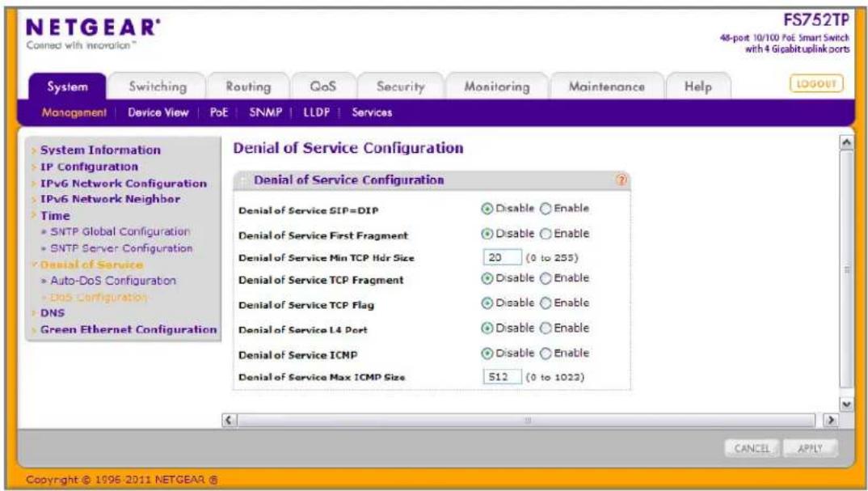Select Disable for Denial of Service ICMP
868x491 pixels.
pyautogui.click(x=487, y=353)
